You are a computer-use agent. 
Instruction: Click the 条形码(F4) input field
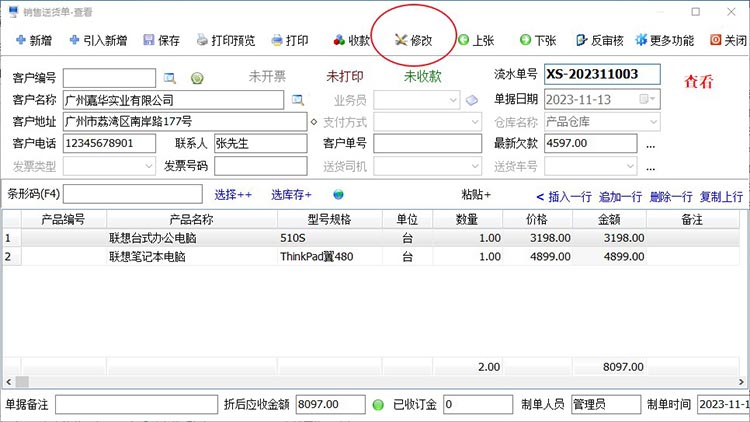tap(132, 194)
